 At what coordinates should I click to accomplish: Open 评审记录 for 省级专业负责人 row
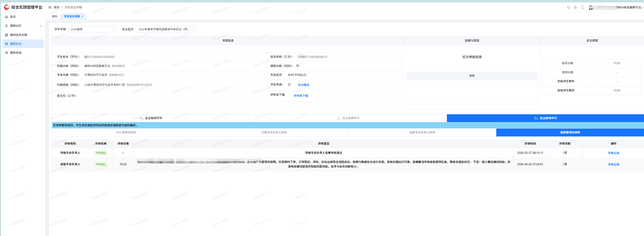[613, 164]
